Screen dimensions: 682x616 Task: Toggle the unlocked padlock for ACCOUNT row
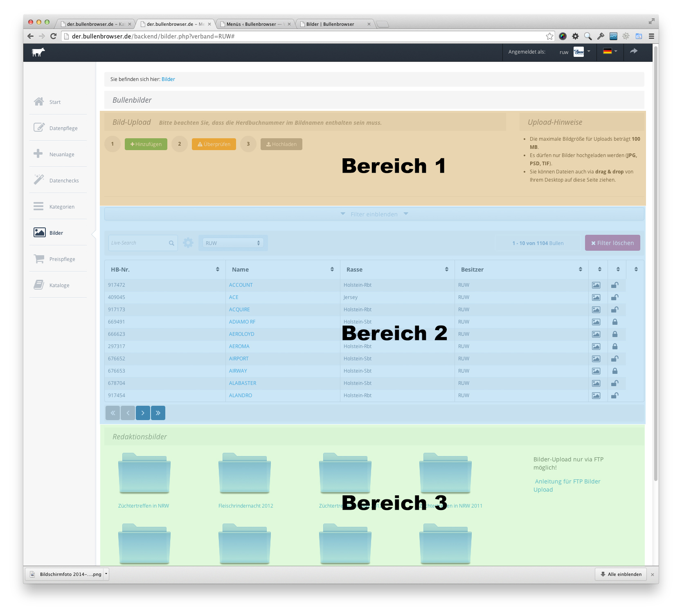pos(614,285)
